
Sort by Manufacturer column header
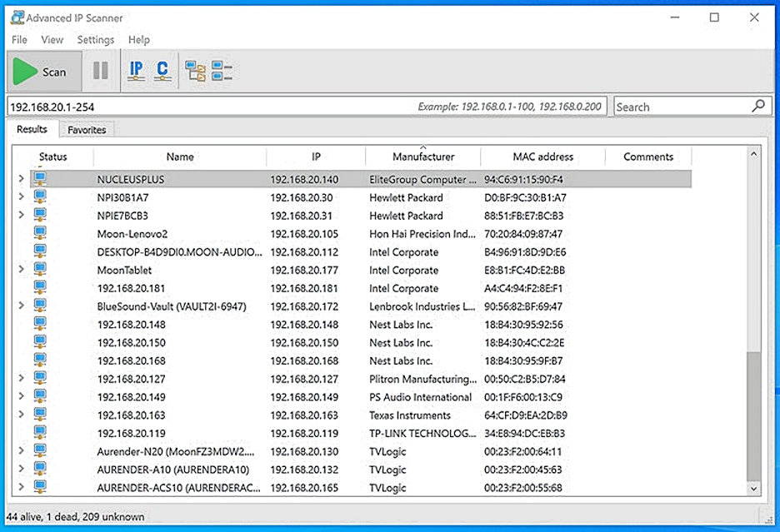point(423,157)
